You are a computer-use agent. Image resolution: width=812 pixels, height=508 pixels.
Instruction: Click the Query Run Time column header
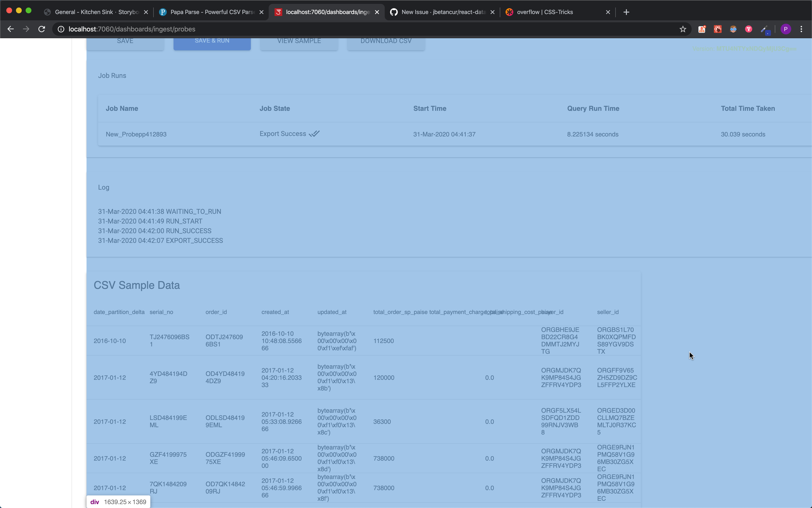coord(593,109)
